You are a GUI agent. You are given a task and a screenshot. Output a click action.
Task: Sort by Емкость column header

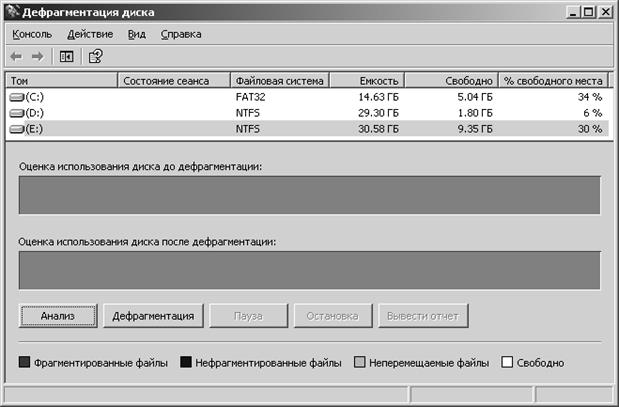click(x=367, y=81)
